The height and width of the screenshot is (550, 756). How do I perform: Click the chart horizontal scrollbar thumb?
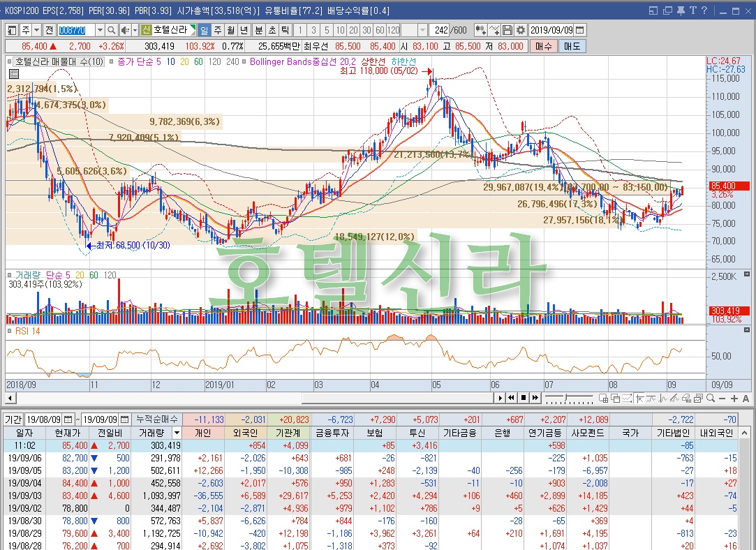pyautogui.click(x=398, y=398)
